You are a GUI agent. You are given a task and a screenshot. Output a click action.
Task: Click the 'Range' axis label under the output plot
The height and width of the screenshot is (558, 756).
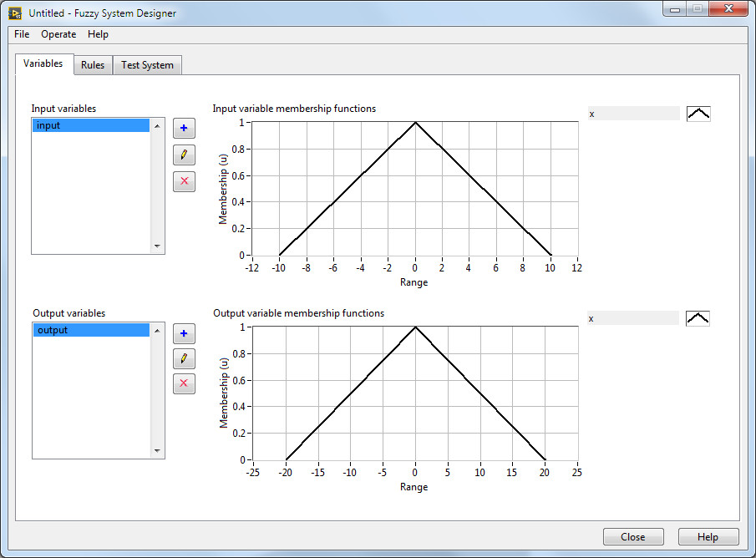click(414, 487)
